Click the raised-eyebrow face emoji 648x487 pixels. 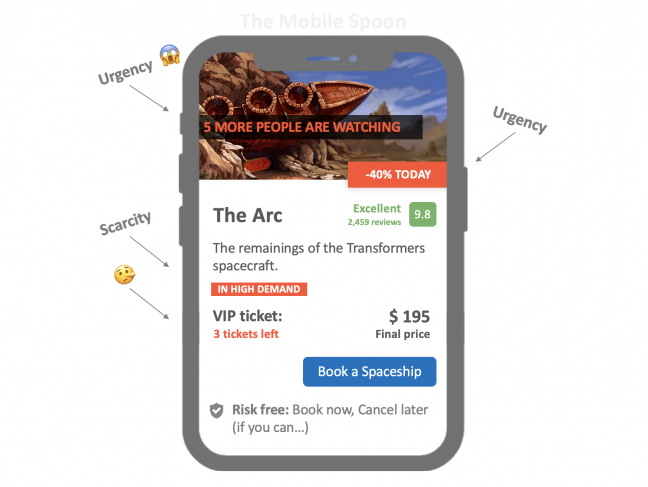125,275
